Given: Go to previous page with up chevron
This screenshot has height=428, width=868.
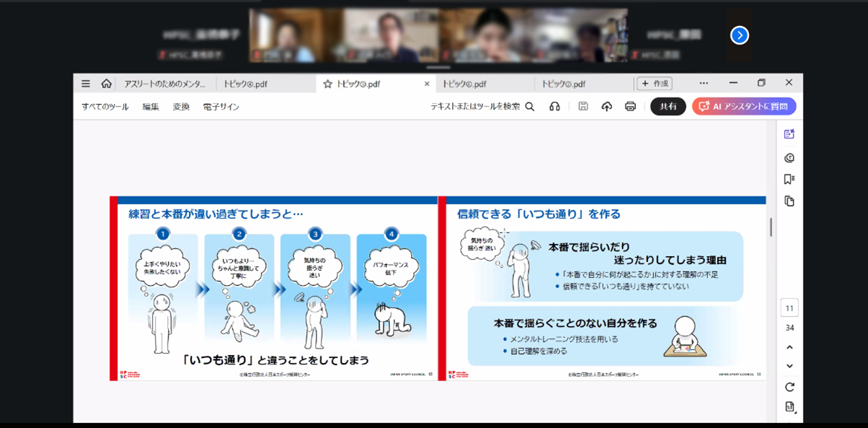Looking at the screenshot, I should pyautogui.click(x=789, y=347).
